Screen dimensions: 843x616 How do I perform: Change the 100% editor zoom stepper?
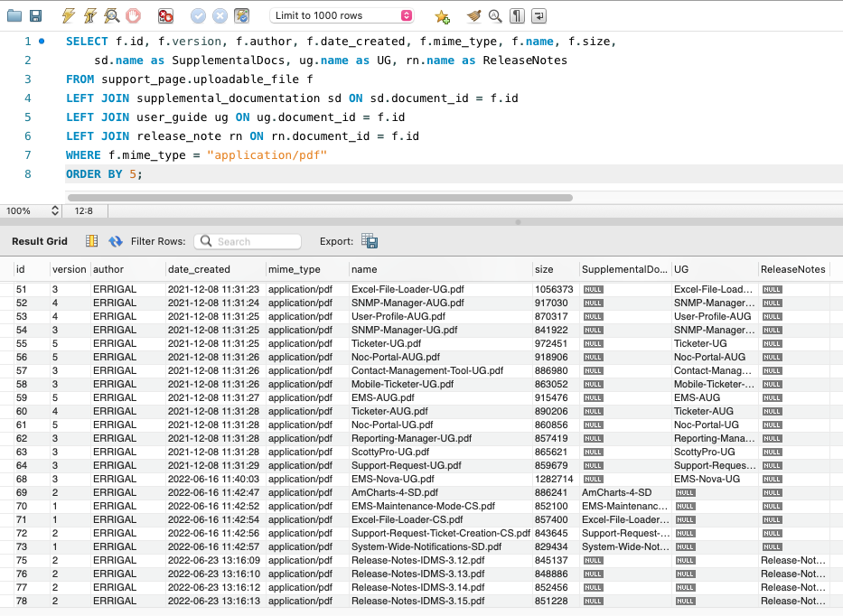[x=54, y=210]
